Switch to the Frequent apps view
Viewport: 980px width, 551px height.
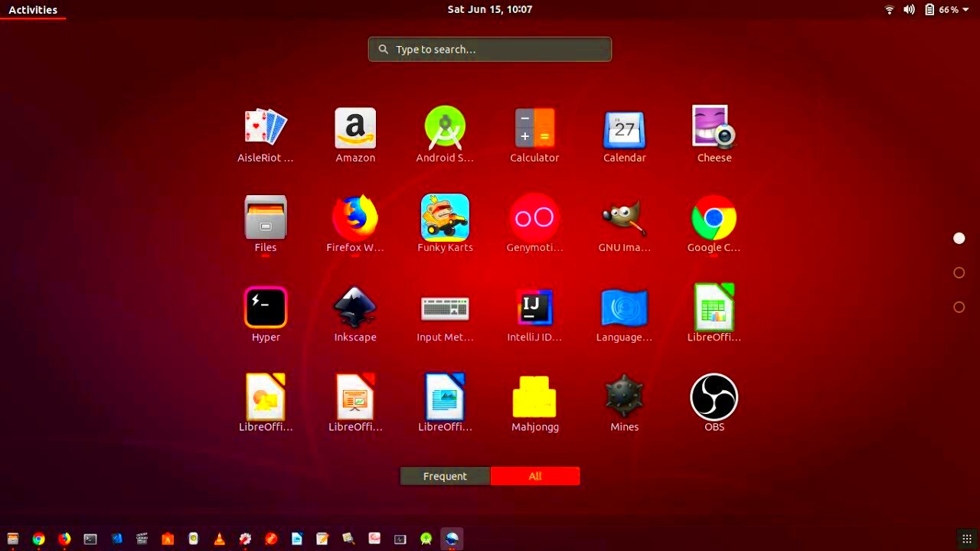tap(445, 476)
